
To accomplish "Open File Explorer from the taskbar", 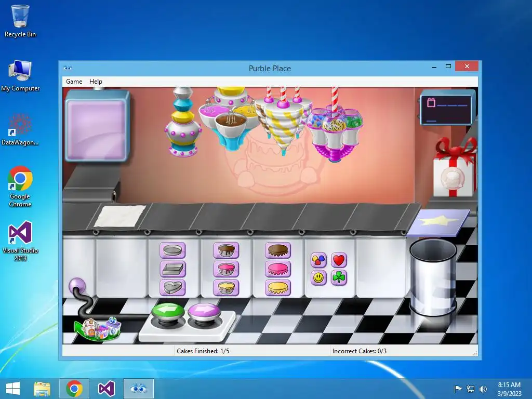I will point(42,389).
